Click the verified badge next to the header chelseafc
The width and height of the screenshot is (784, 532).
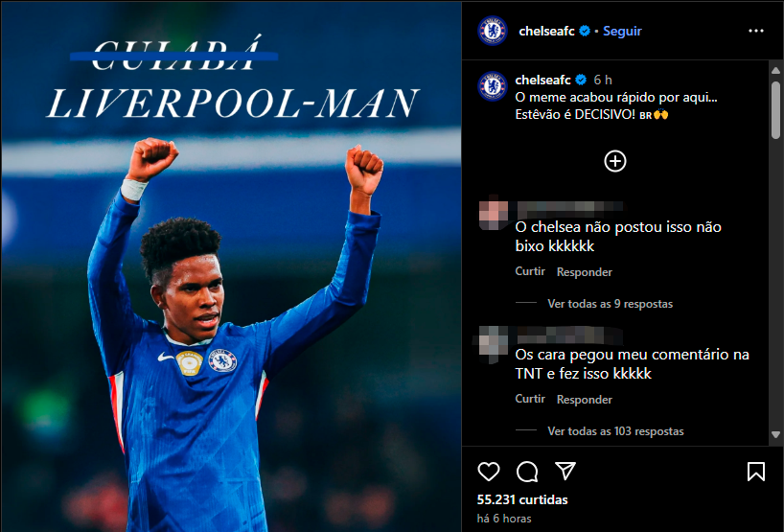[585, 31]
